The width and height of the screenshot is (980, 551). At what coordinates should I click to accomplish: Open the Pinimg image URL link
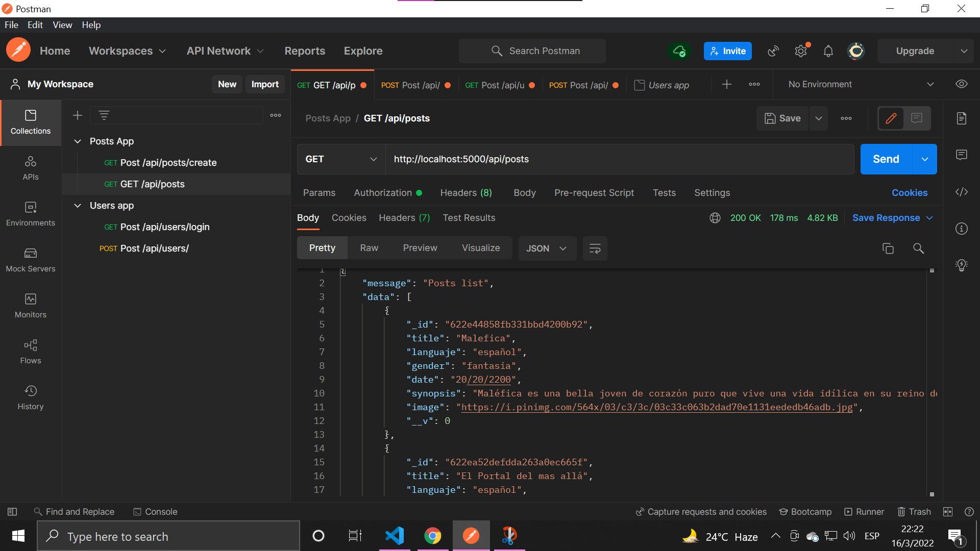(x=656, y=407)
